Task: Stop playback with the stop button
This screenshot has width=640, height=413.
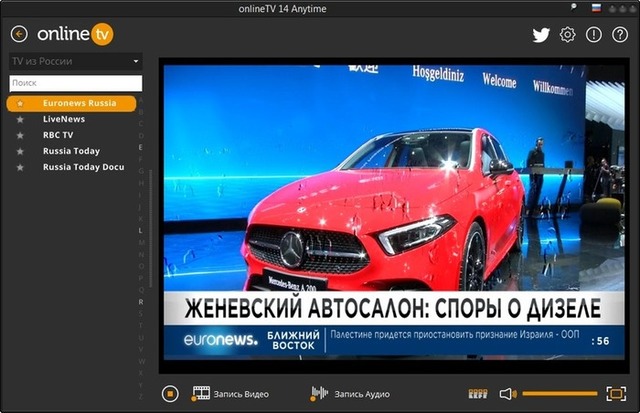Action: (170, 394)
